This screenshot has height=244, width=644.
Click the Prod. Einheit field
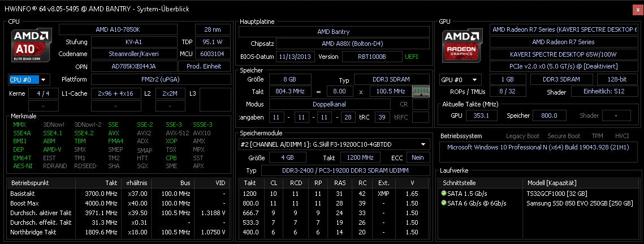tap(205, 66)
